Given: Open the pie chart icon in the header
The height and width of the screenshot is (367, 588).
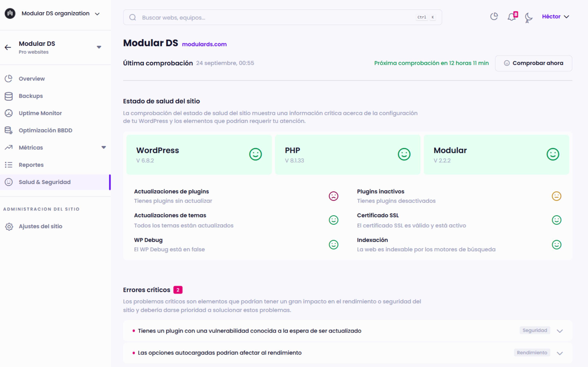Looking at the screenshot, I should point(494,17).
